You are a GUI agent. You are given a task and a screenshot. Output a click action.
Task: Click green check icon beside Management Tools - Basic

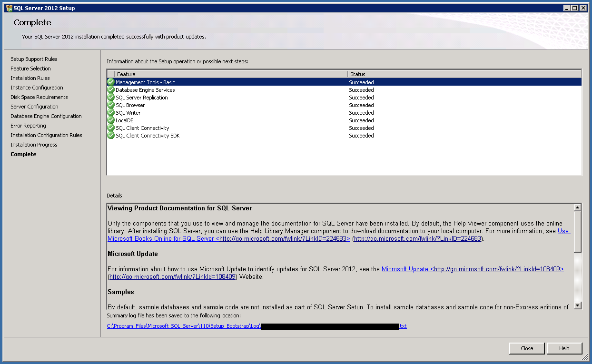(x=111, y=82)
